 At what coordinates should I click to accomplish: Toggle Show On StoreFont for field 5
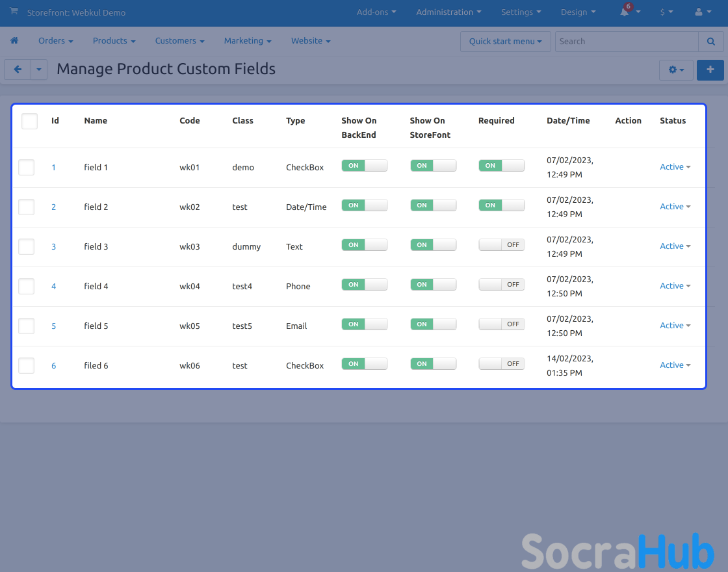433,324
